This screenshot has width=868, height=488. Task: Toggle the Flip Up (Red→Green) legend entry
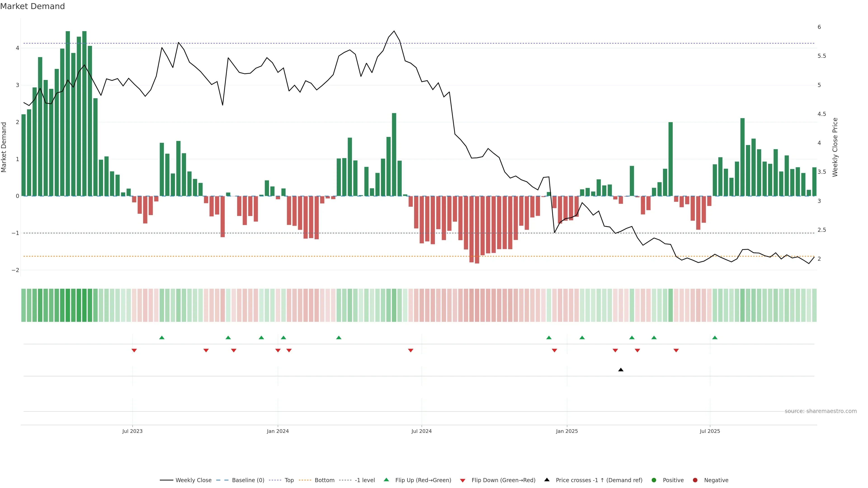[423, 480]
